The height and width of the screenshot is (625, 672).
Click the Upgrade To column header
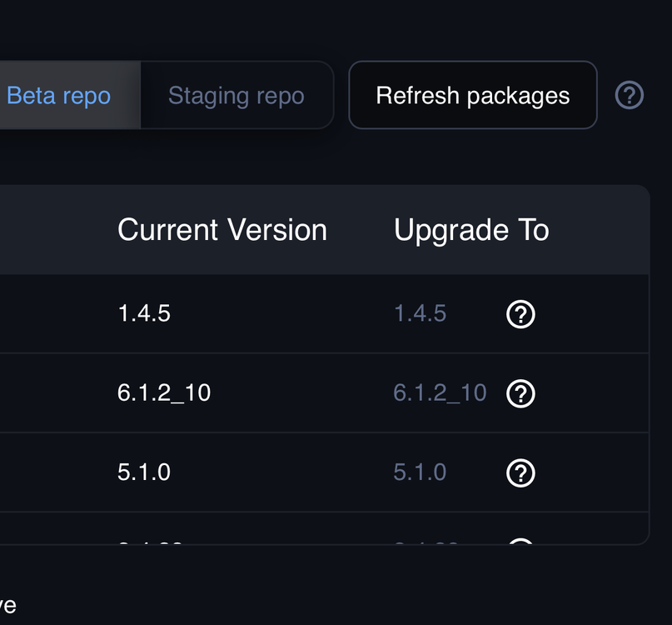(x=471, y=231)
